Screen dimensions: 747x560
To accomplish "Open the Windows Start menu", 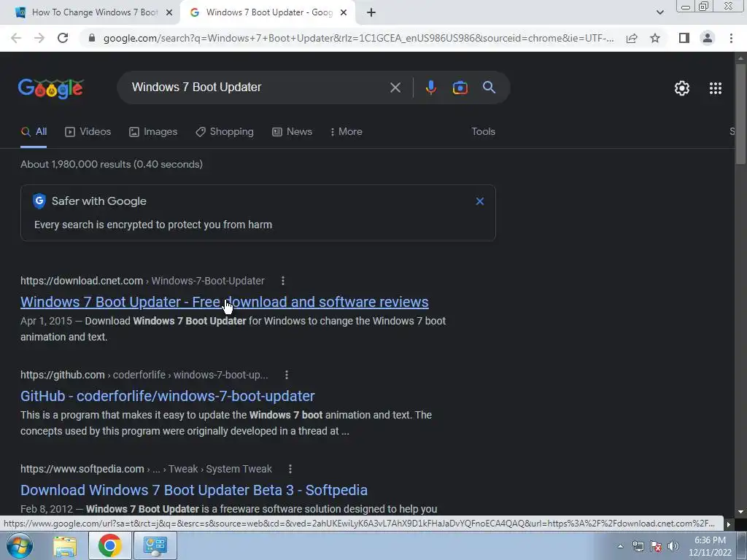I will (x=19, y=545).
